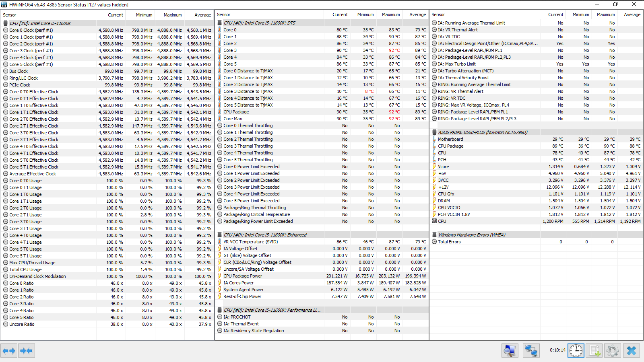Click the lightning icon beside CPU Package Power
644x362 pixels.
(220, 276)
